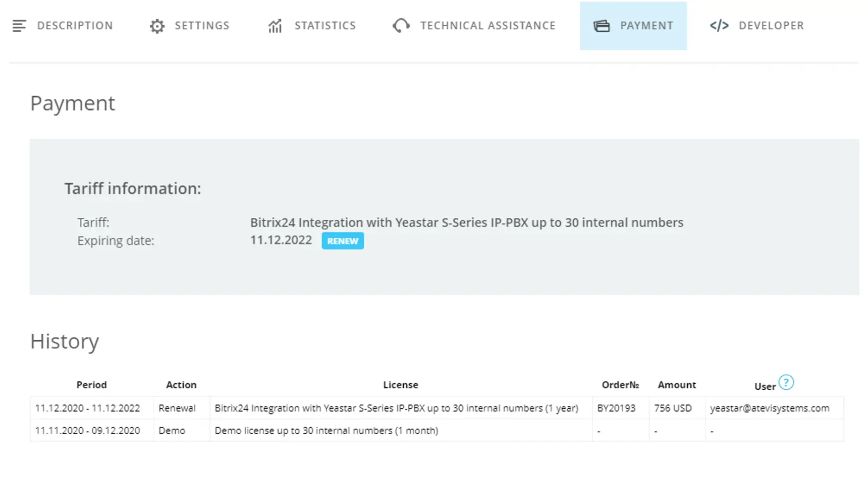Click the User column help question icon
868x481 pixels.
[786, 383]
